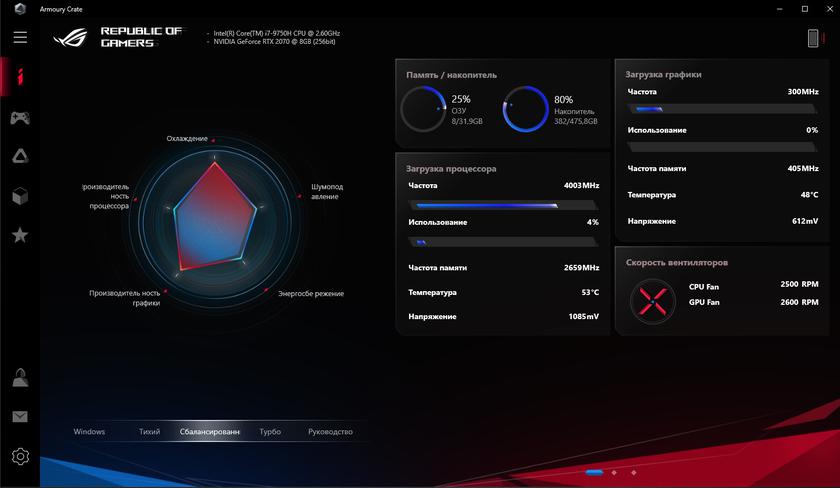Select Сбалансированный balanced mode

[210, 432]
